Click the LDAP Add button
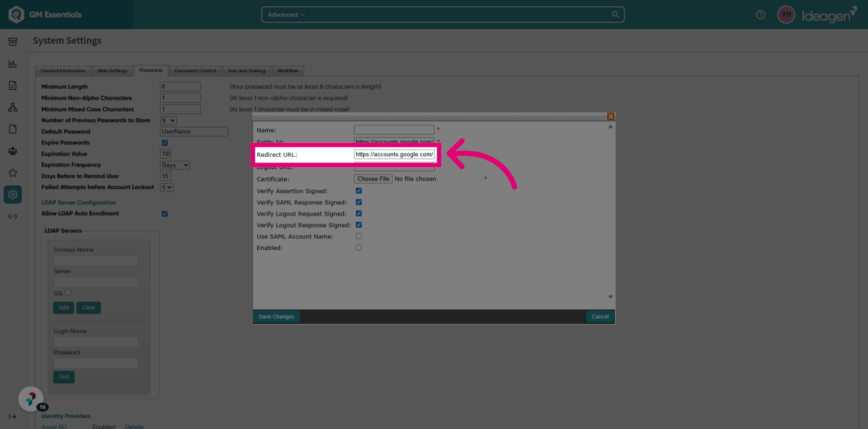The image size is (868, 429). [x=64, y=308]
